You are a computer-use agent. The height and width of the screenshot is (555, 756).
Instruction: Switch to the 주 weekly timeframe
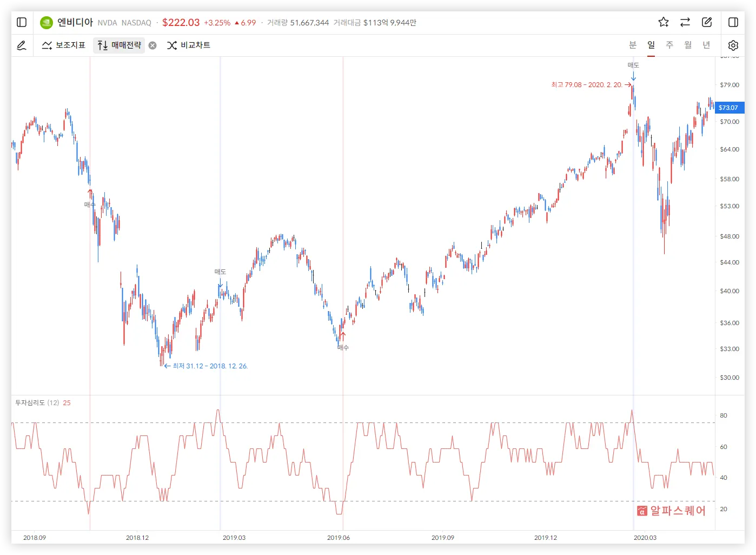669,45
